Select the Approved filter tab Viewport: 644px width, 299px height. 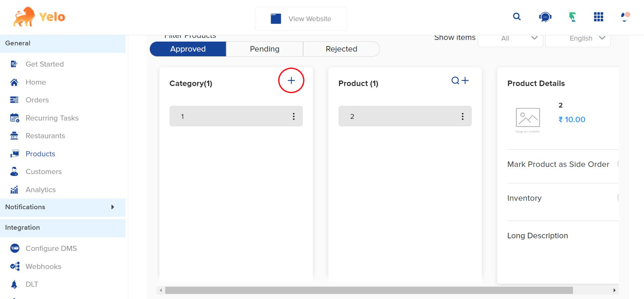coord(188,49)
